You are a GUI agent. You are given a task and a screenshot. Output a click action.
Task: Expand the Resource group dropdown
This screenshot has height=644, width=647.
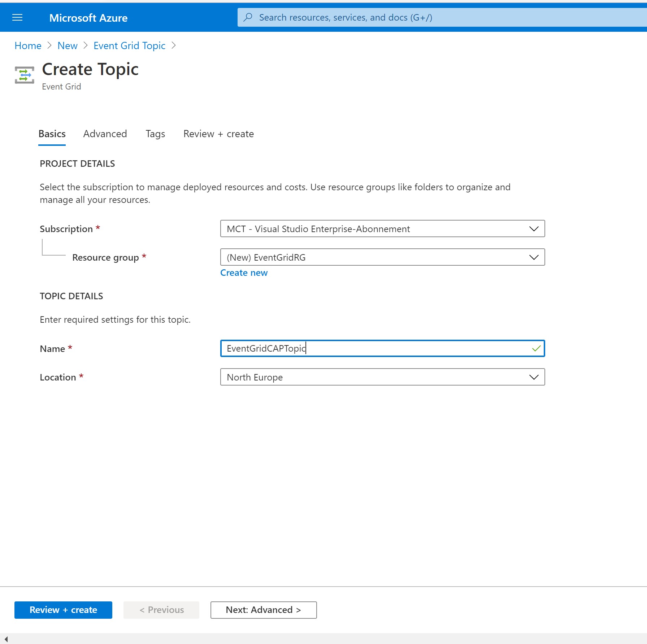tap(382, 257)
